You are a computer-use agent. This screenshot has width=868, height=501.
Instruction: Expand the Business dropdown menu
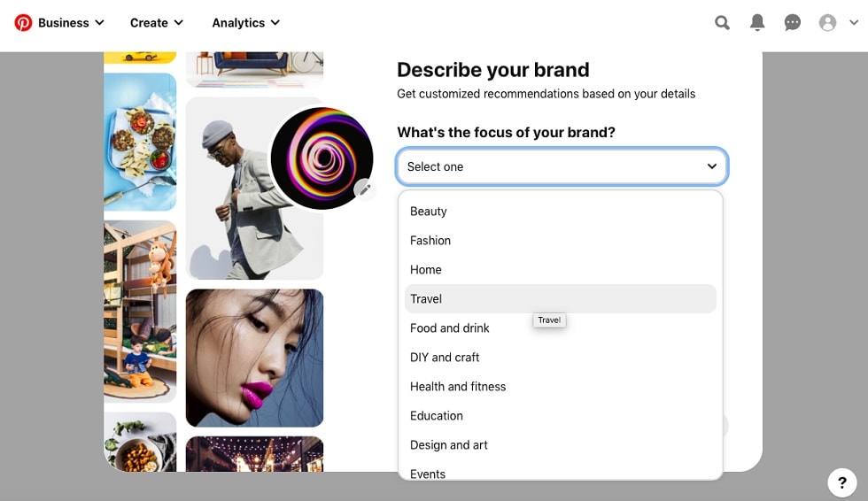[70, 23]
